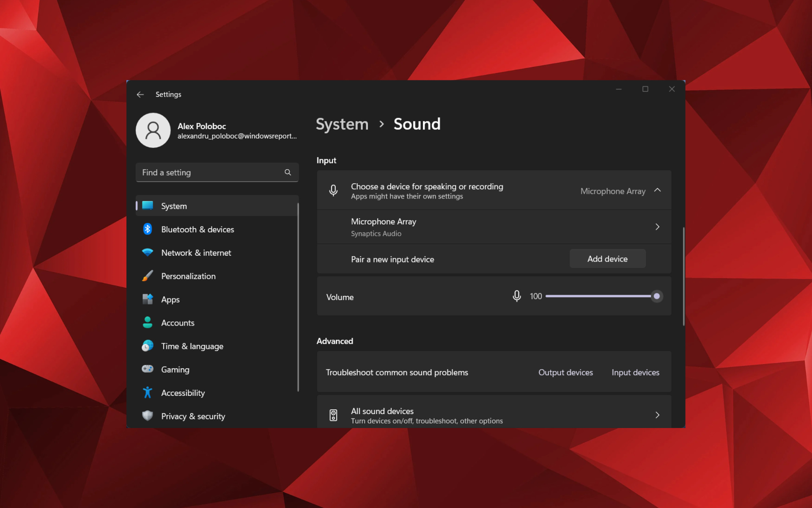This screenshot has height=508, width=812.
Task: Click Output devices troubleshoot link
Action: (x=565, y=372)
